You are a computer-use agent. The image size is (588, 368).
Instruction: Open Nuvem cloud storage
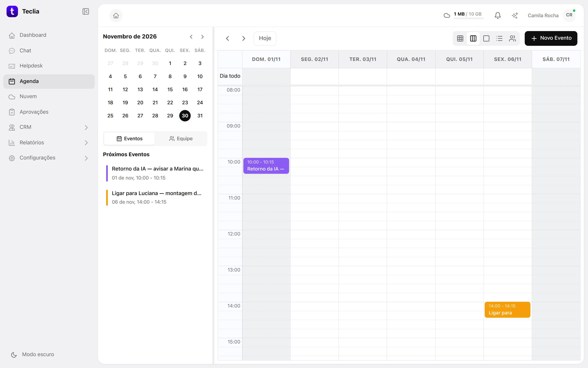coord(49,96)
